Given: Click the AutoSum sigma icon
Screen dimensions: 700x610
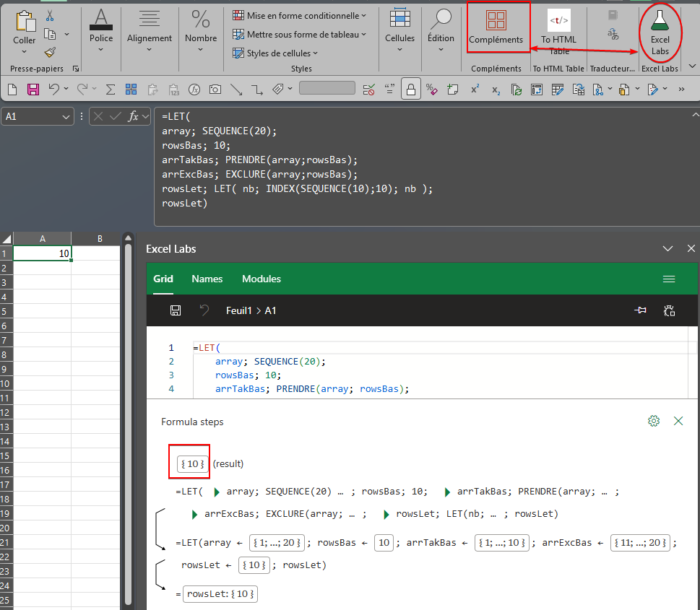Looking at the screenshot, I should pos(111,90).
